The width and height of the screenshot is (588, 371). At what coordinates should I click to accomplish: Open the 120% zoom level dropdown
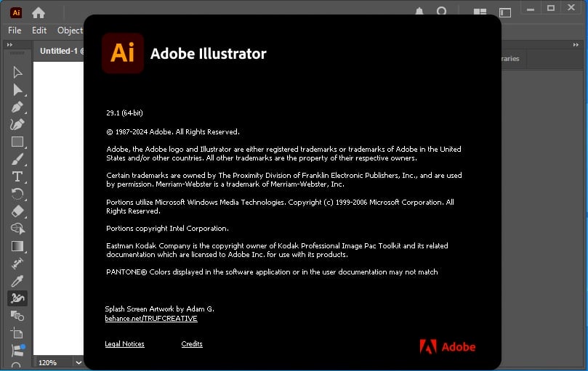coord(78,362)
